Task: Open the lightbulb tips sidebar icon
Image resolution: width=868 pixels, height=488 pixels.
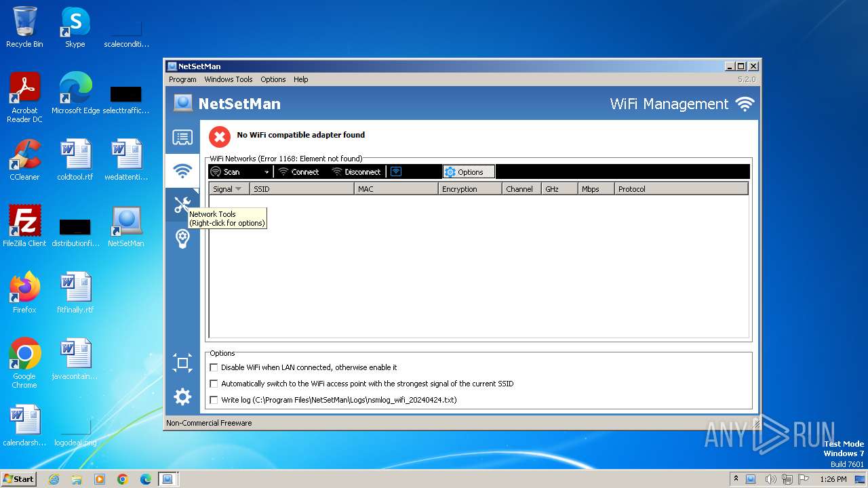Action: coord(182,239)
